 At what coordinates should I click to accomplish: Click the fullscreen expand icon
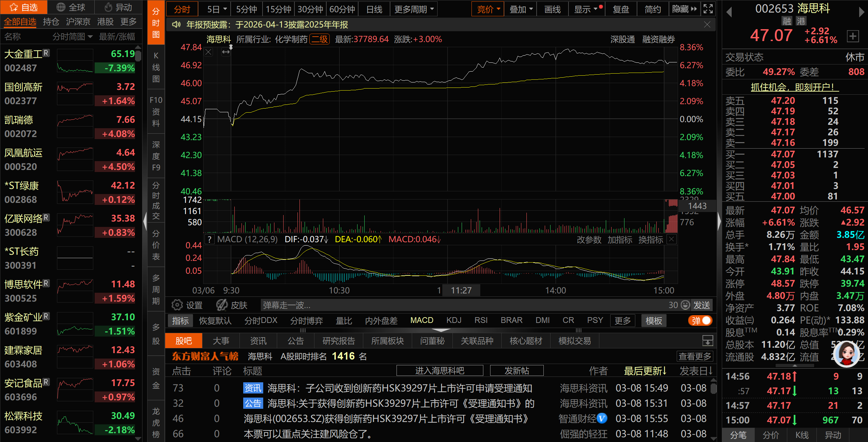(708, 9)
